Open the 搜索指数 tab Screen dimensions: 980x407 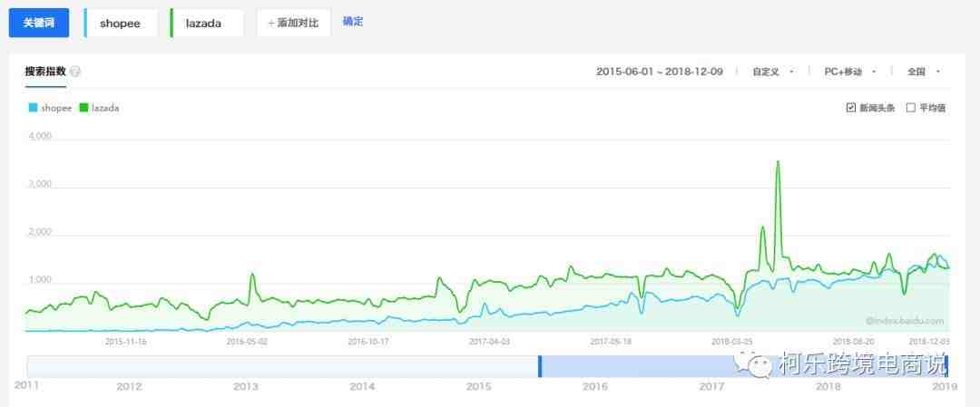45,72
